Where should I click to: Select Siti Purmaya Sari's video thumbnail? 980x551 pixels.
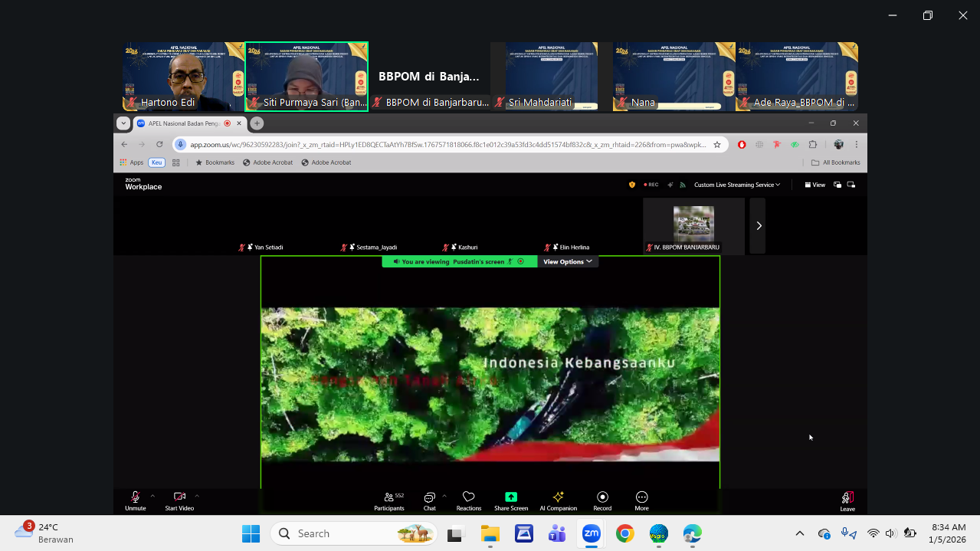pyautogui.click(x=306, y=77)
